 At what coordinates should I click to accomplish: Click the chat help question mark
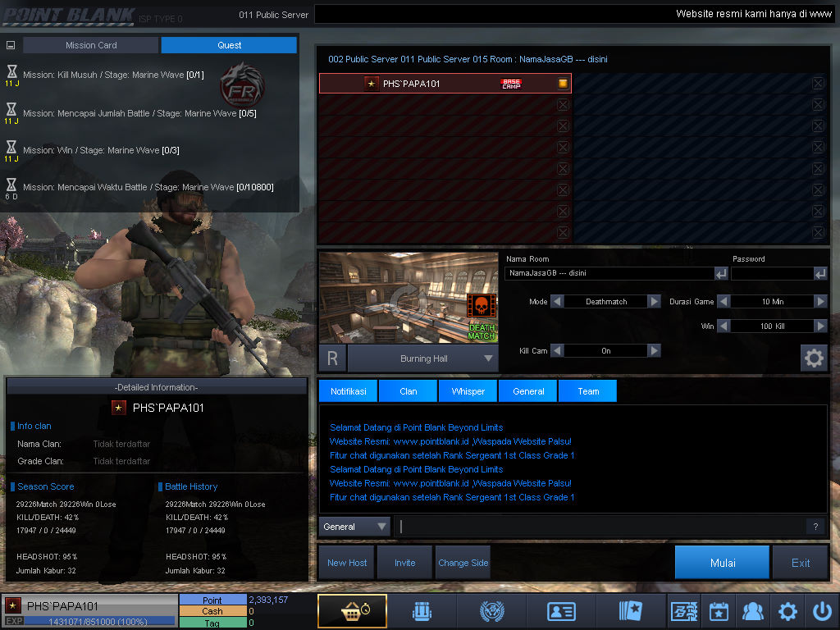coord(815,527)
